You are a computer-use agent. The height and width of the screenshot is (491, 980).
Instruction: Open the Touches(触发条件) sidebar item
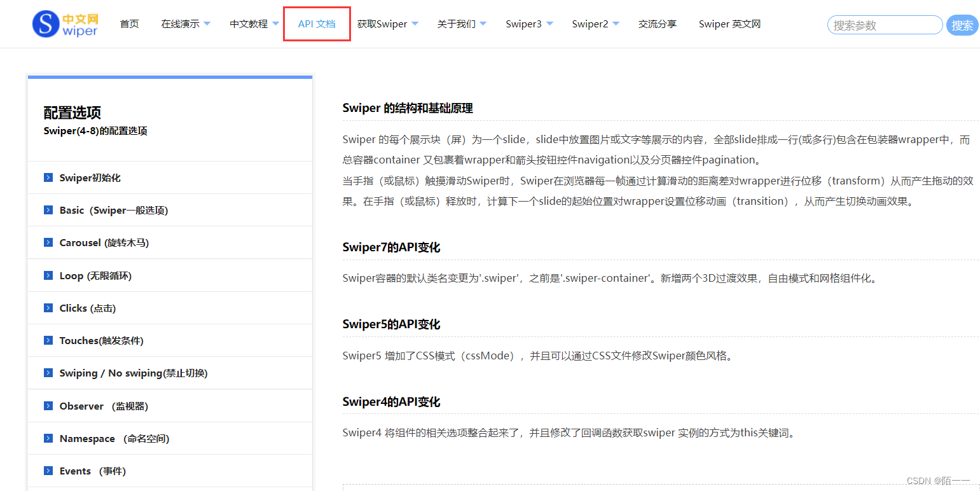click(x=170, y=340)
